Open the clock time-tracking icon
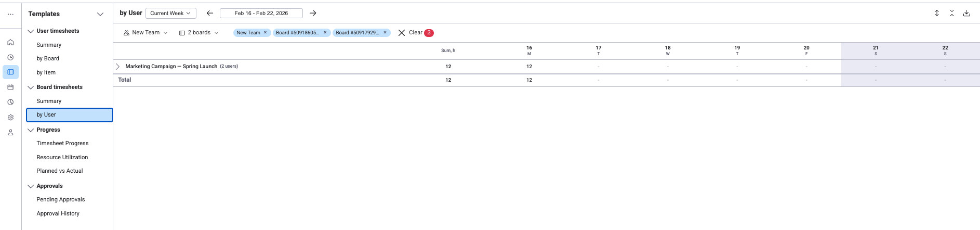The width and height of the screenshot is (980, 230). [10, 57]
